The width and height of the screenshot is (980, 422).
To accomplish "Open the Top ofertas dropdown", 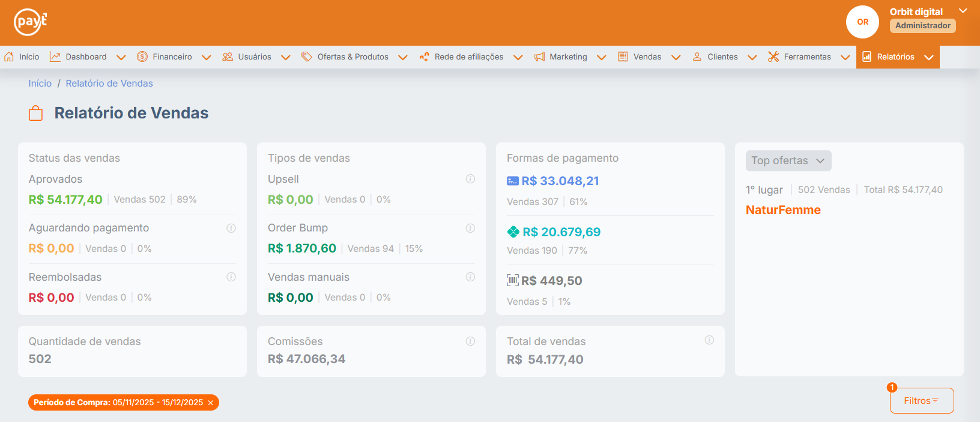I will tap(788, 161).
